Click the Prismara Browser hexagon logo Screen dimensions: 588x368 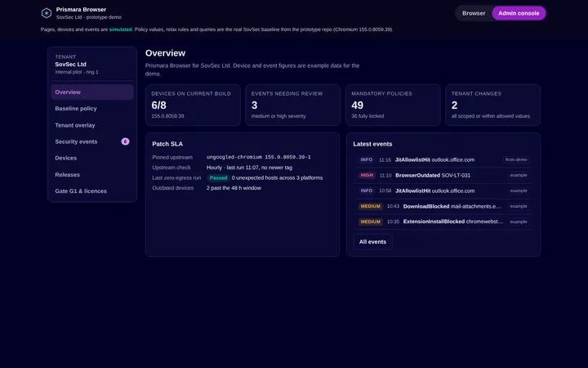coord(46,13)
